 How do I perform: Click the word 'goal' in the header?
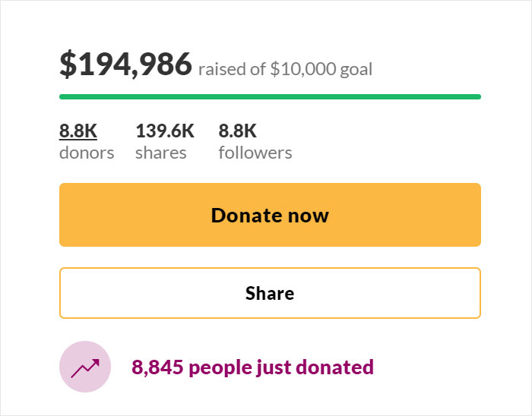coord(356,70)
